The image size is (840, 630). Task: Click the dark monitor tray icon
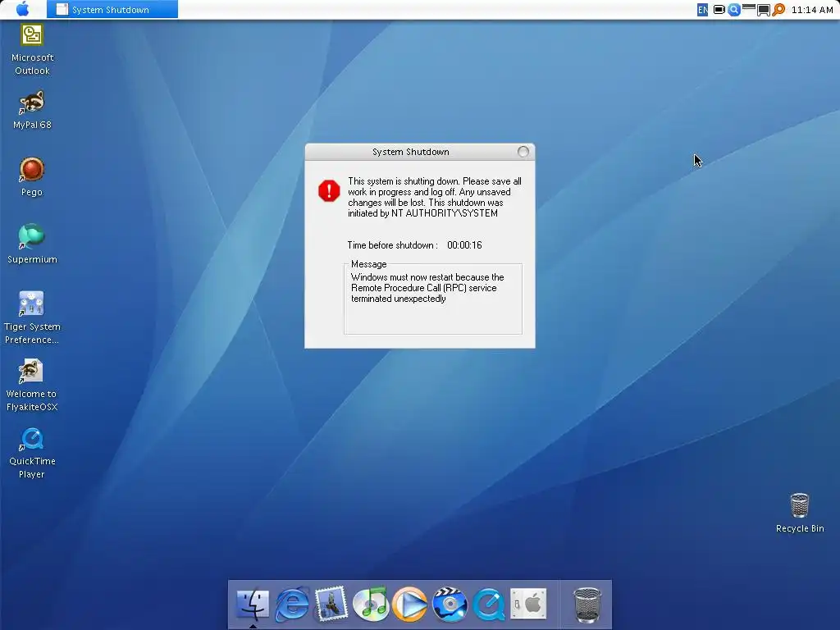tap(764, 10)
